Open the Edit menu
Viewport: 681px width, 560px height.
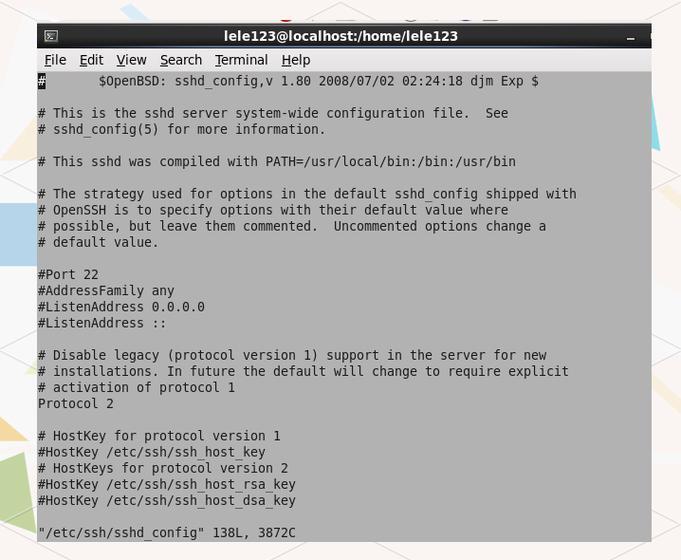pos(91,60)
